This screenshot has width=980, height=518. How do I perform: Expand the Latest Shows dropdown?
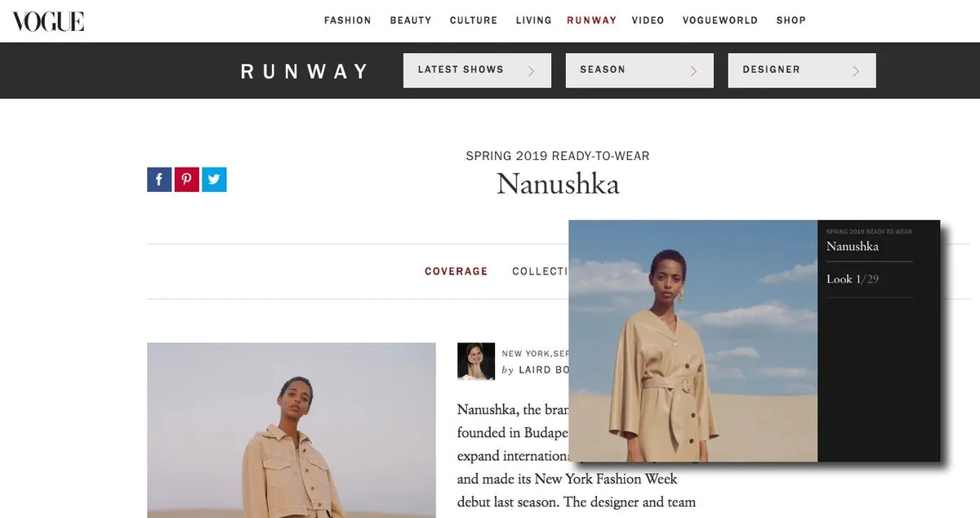click(x=477, y=70)
